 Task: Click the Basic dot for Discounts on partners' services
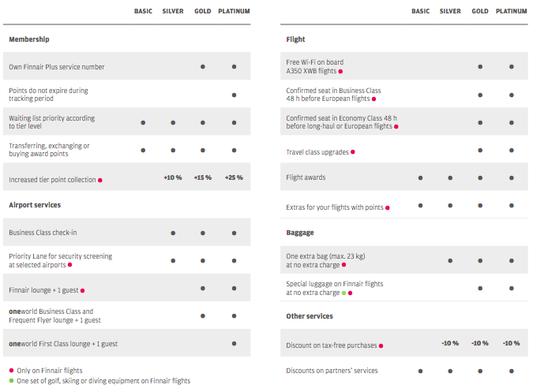pos(421,371)
